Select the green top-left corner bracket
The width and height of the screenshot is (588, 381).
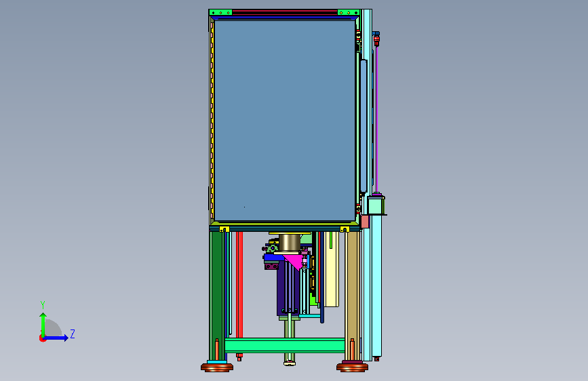(x=220, y=13)
